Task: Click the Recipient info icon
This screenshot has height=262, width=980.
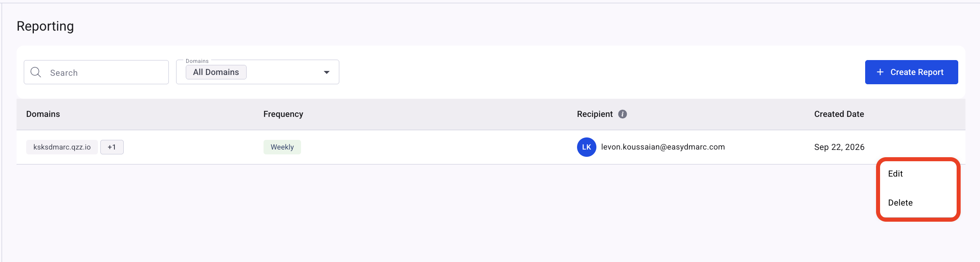Action: [x=623, y=114]
